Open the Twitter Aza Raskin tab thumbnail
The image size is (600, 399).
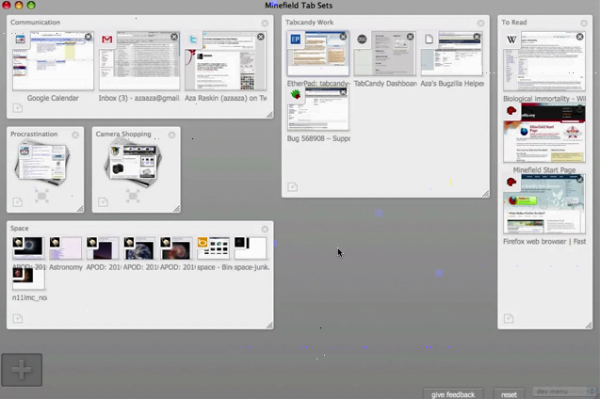pos(226,61)
